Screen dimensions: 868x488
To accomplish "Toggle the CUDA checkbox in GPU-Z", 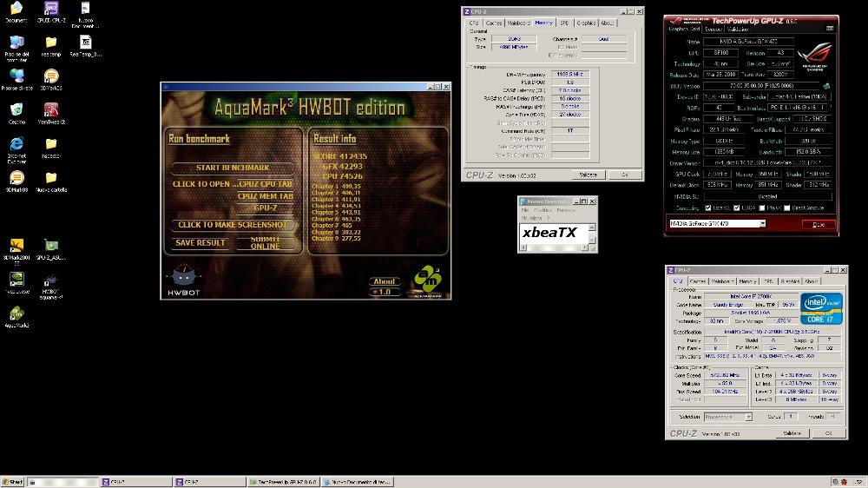I will tap(736, 208).
